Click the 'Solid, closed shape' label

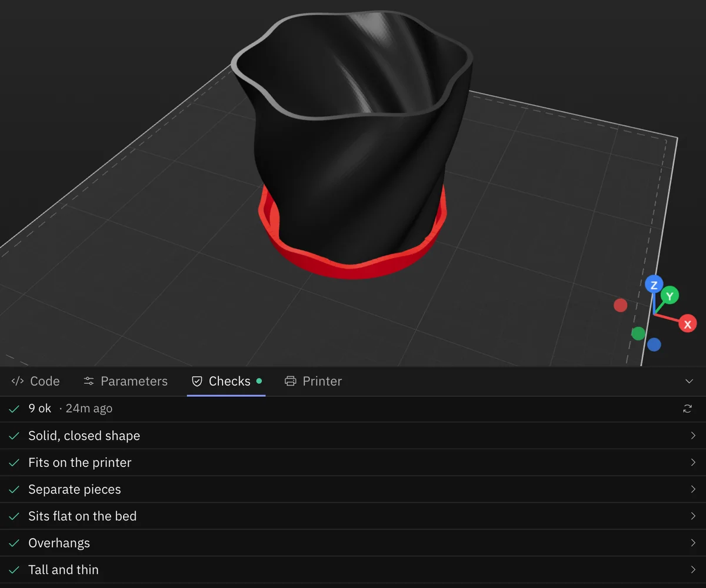[x=84, y=436]
